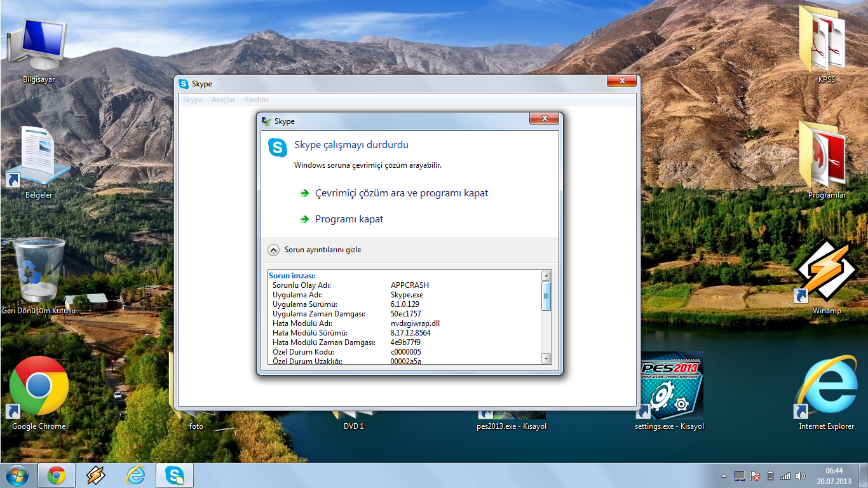Image resolution: width=868 pixels, height=488 pixels.
Task: Select the KPSS folder on the desktop
Action: point(826,44)
